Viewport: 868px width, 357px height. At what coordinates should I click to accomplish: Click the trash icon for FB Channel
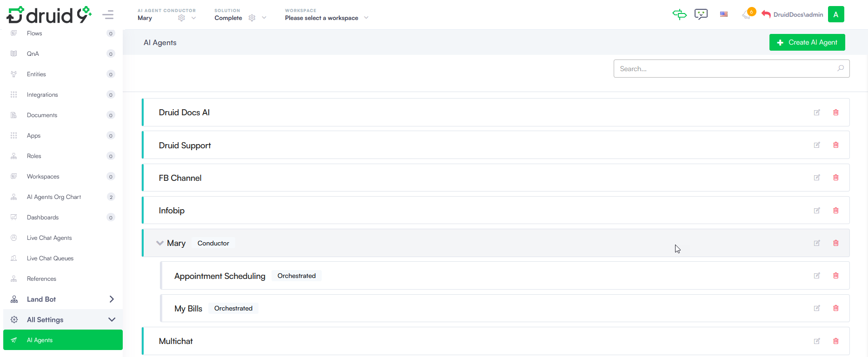(836, 178)
